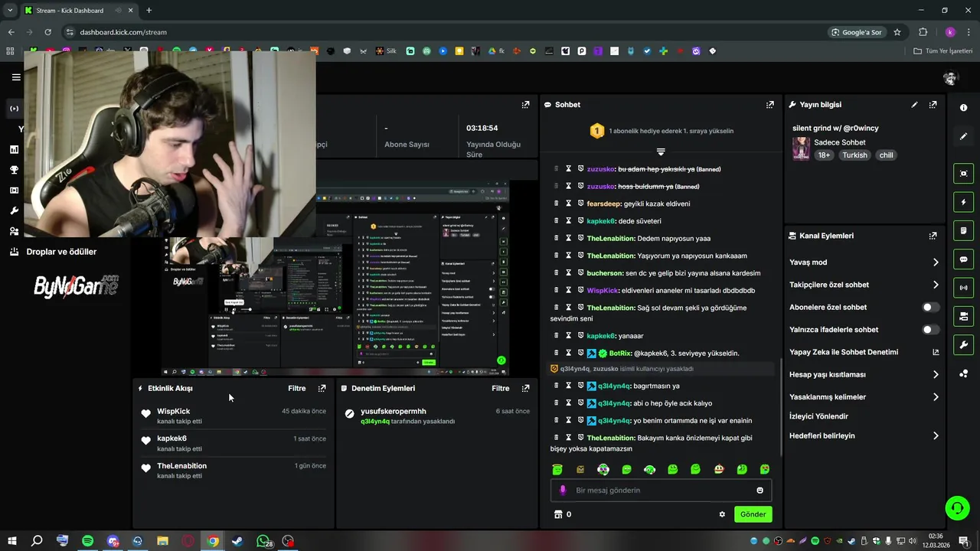
Task: Expand Hesap yaşı kısıtlaması setting
Action: pyautogui.click(x=864, y=374)
